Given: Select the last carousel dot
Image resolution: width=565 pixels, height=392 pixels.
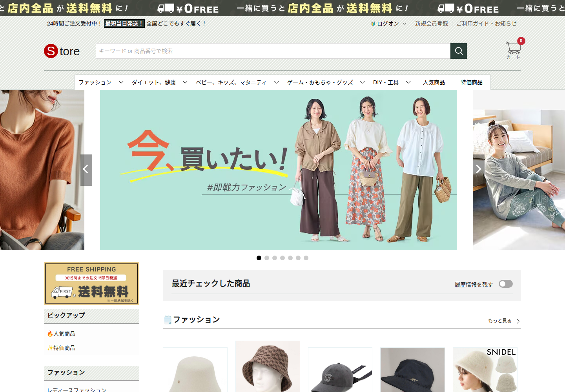Looking at the screenshot, I should tap(306, 258).
